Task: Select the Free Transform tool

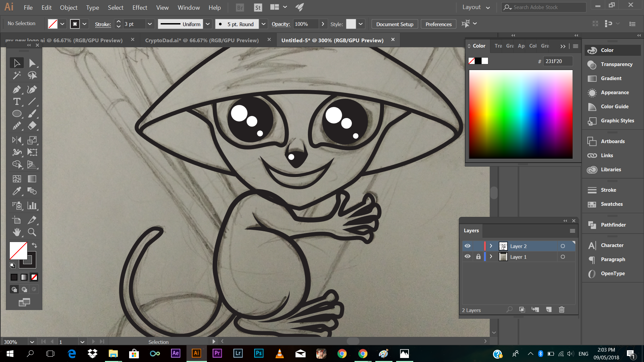Action: [32, 152]
